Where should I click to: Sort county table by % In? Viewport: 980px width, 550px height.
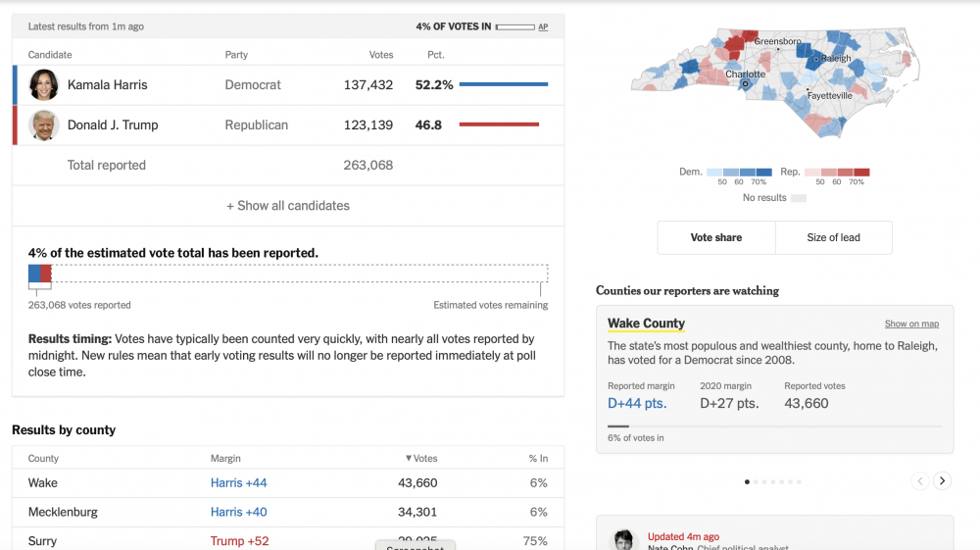point(538,458)
